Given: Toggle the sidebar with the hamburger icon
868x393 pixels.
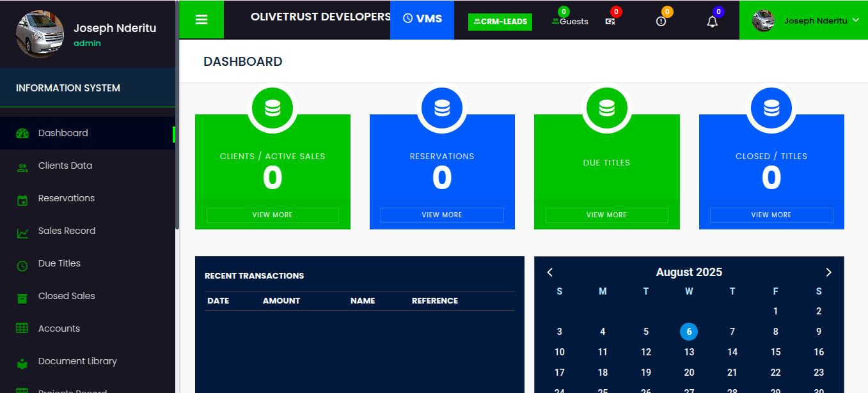Looking at the screenshot, I should (201, 19).
